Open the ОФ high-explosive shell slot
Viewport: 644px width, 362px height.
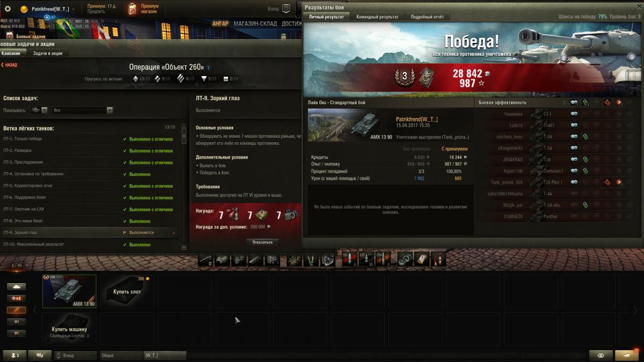383,260
